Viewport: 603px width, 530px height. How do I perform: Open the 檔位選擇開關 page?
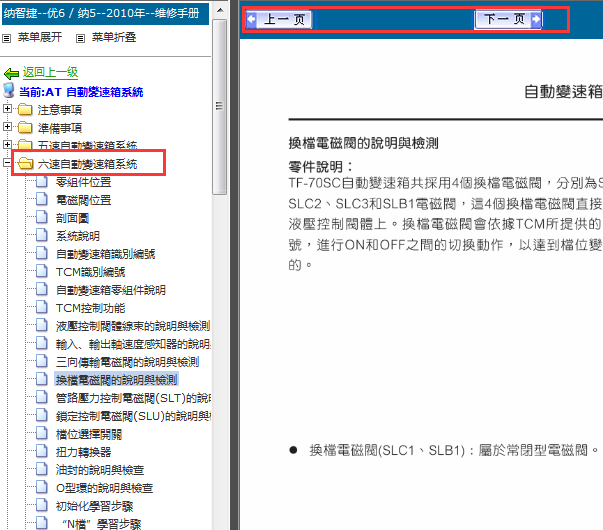[89, 434]
